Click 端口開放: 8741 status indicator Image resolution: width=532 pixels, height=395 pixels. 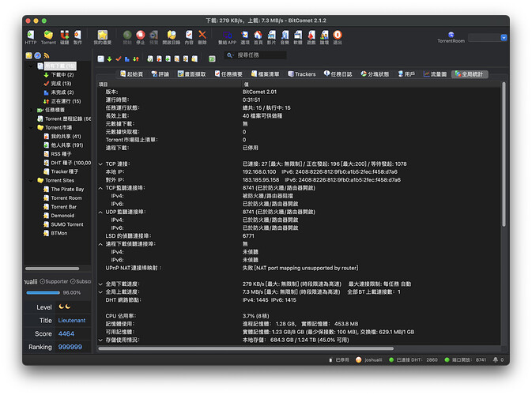click(465, 359)
